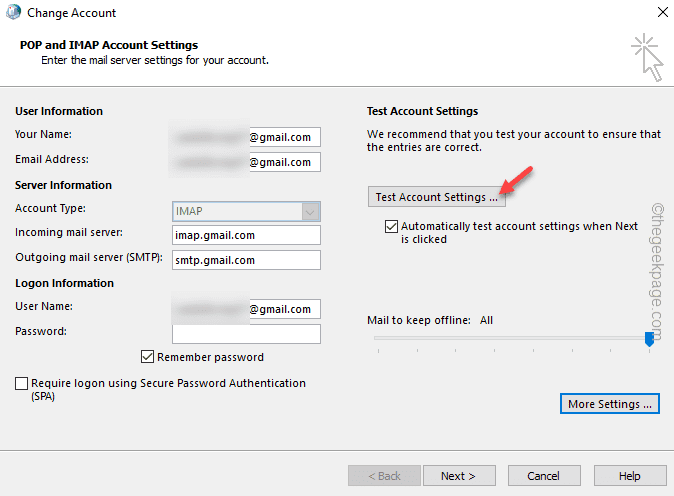Click the Mail to keep offline slider handle
Screen dimensions: 674x496
tap(649, 339)
